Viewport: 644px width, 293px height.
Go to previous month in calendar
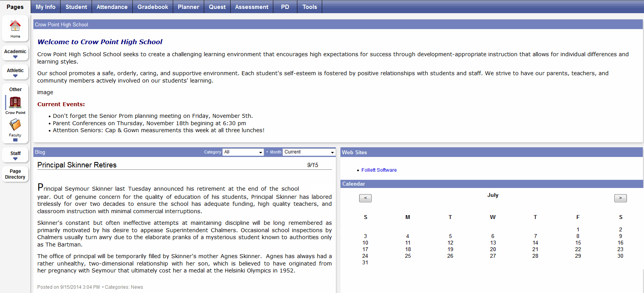[x=365, y=198]
